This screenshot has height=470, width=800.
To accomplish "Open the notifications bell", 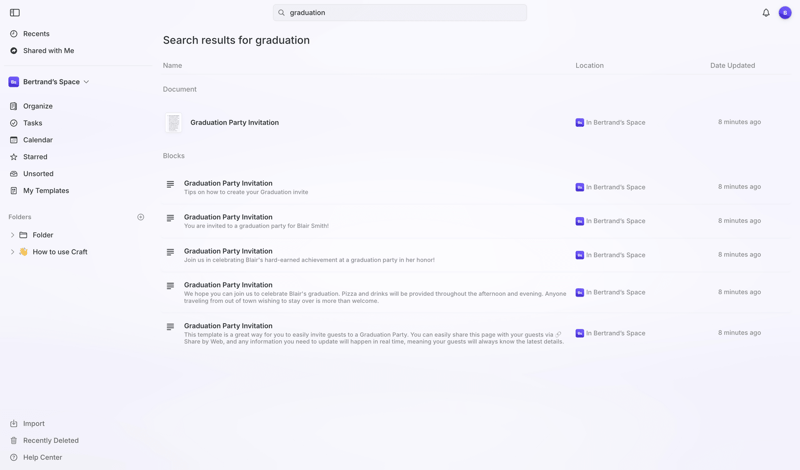I will point(766,13).
